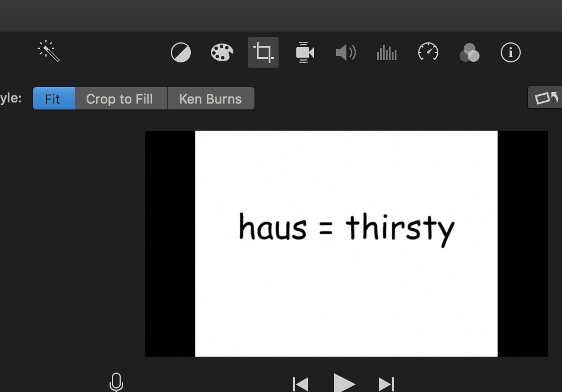Screen dimensions: 562x392
Task: Open the Volume speaker controls
Action: [345, 53]
